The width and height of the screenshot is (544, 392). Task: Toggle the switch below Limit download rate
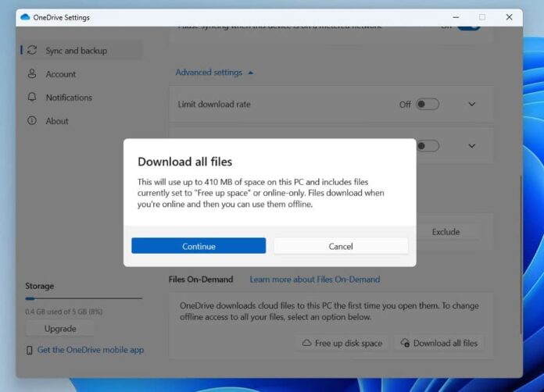point(427,145)
